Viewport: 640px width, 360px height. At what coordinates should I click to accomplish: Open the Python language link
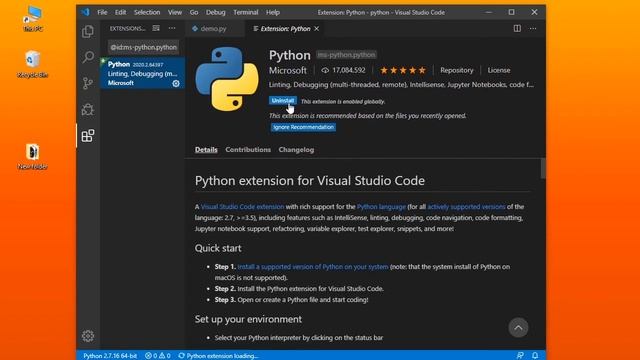[x=381, y=207]
